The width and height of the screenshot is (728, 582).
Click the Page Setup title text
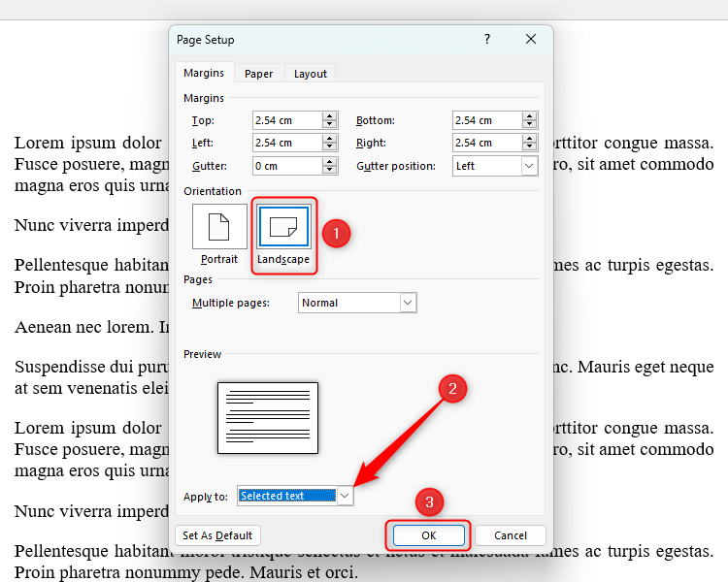[205, 40]
